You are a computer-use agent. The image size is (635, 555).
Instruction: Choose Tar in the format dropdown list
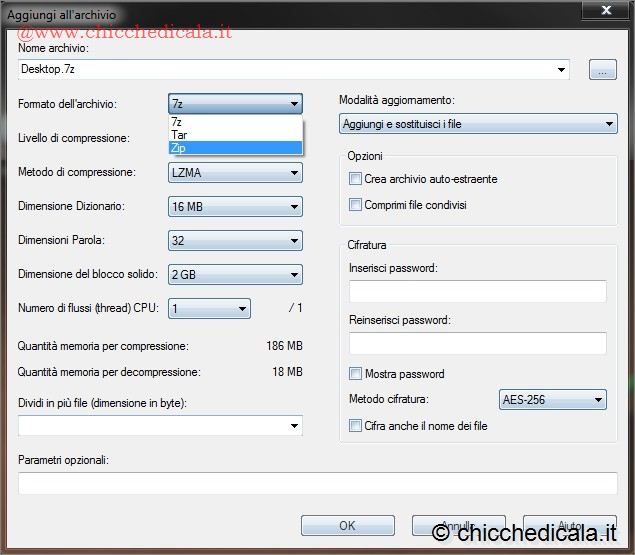pyautogui.click(x=235, y=135)
